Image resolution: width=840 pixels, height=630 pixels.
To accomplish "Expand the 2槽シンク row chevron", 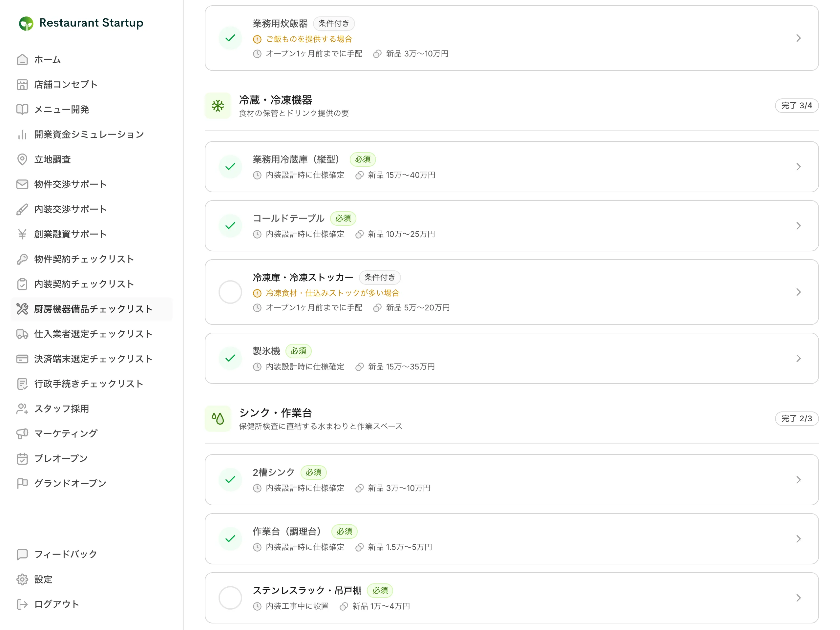I will [x=798, y=480].
